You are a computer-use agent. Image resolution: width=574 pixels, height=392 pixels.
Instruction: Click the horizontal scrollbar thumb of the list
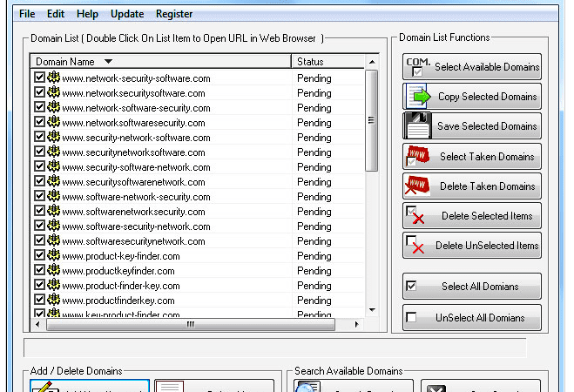pyautogui.click(x=191, y=324)
